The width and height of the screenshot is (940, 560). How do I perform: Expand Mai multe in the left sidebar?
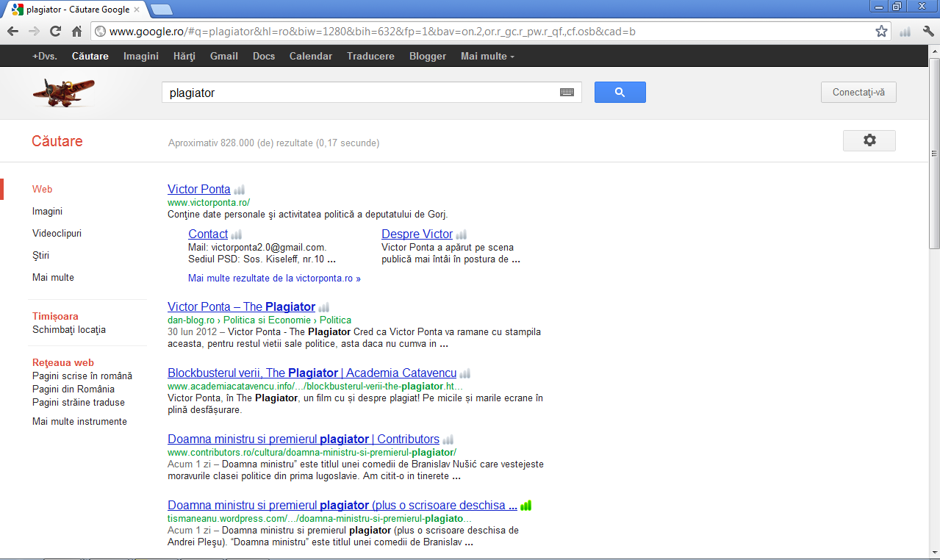53,278
